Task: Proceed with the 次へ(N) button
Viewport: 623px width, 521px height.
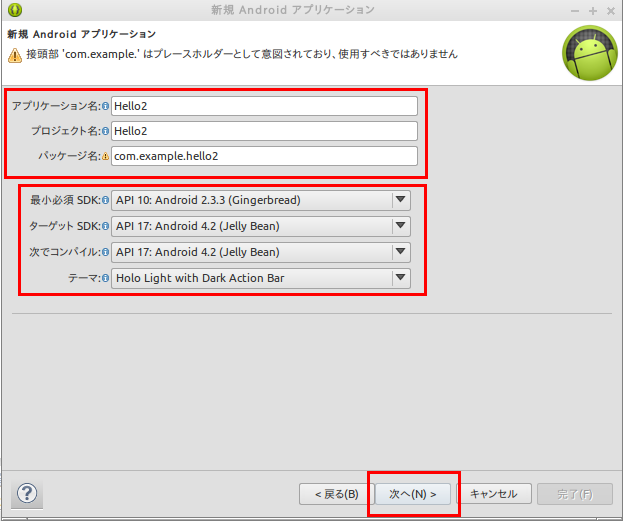Action: click(413, 494)
